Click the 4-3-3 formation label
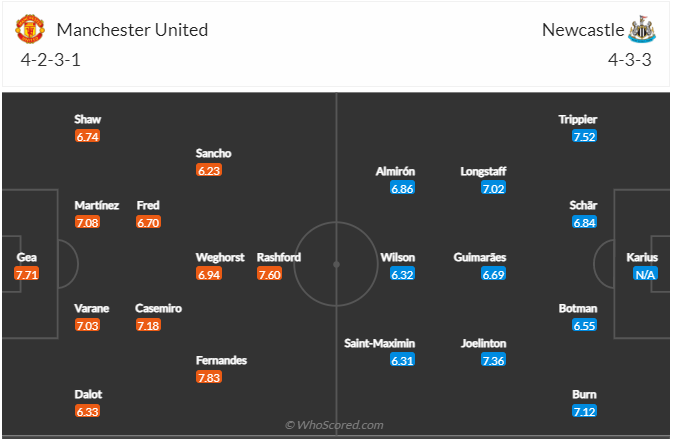675x439 pixels. tap(629, 60)
